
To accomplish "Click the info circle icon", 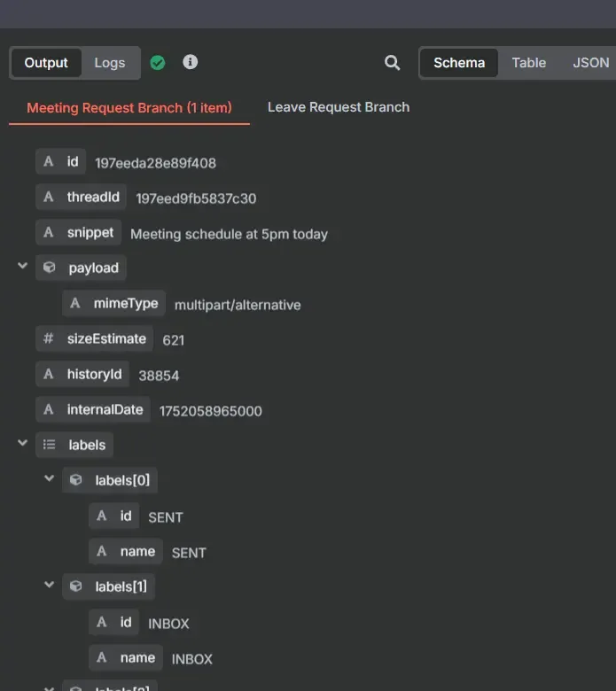I will (x=190, y=62).
